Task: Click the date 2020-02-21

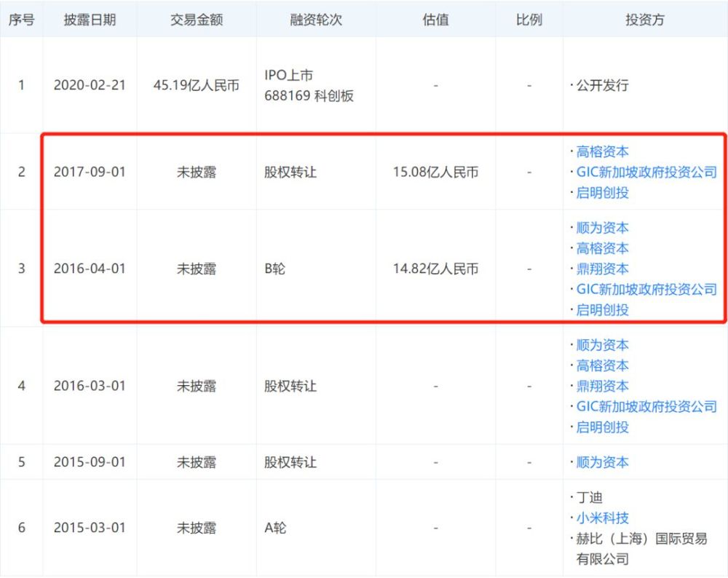Action: tap(90, 85)
